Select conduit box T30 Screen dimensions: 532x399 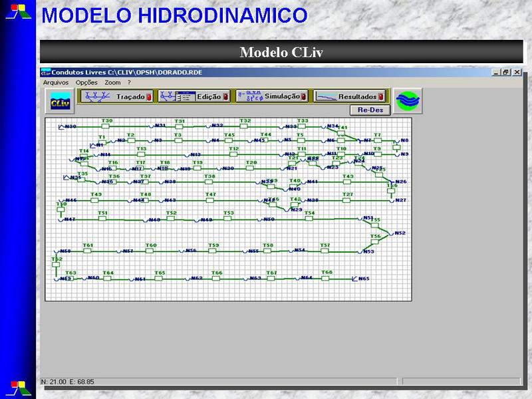click(106, 126)
